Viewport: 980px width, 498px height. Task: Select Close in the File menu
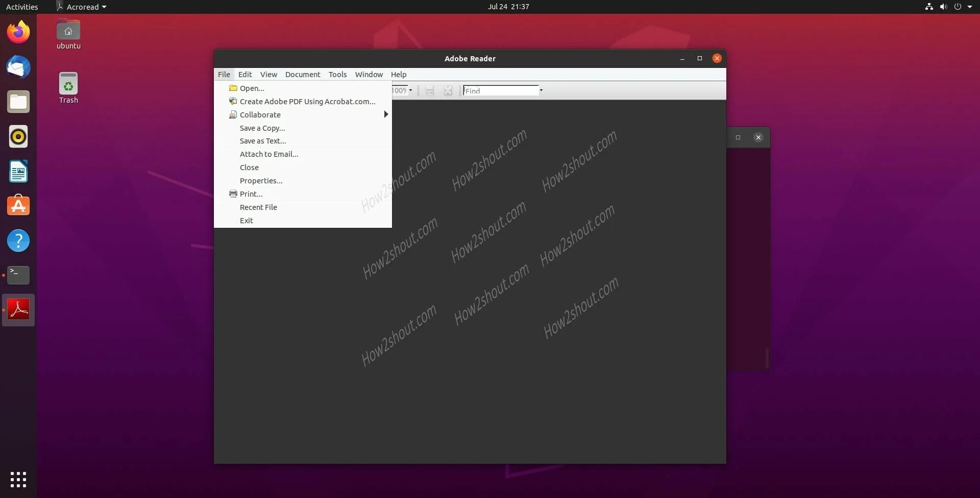pyautogui.click(x=303, y=168)
